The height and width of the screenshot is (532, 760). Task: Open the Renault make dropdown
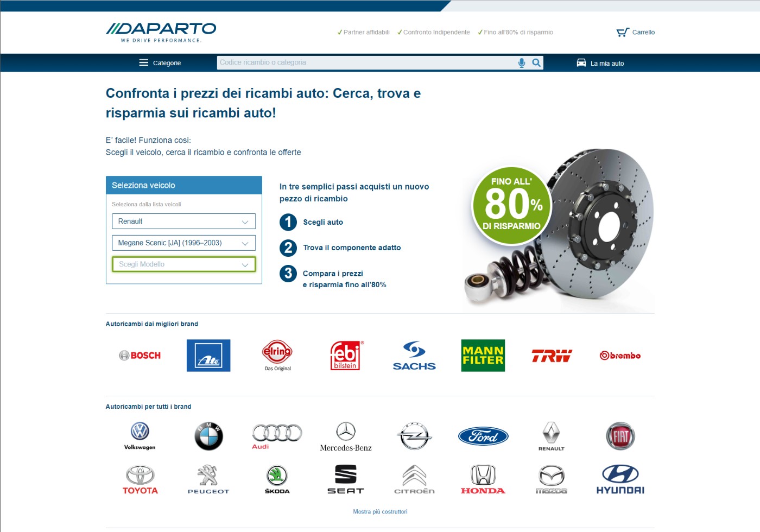click(183, 221)
